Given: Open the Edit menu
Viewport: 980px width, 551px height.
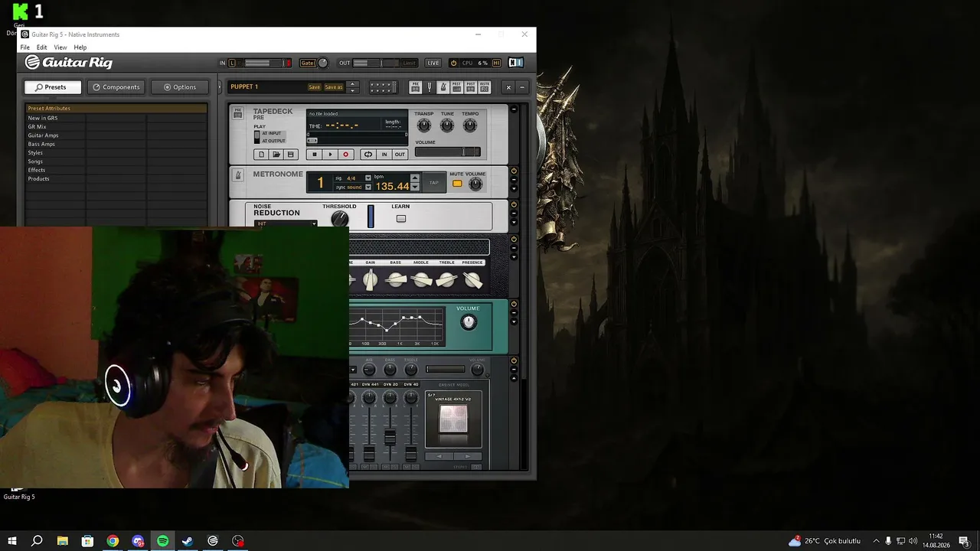Looking at the screenshot, I should pos(41,47).
